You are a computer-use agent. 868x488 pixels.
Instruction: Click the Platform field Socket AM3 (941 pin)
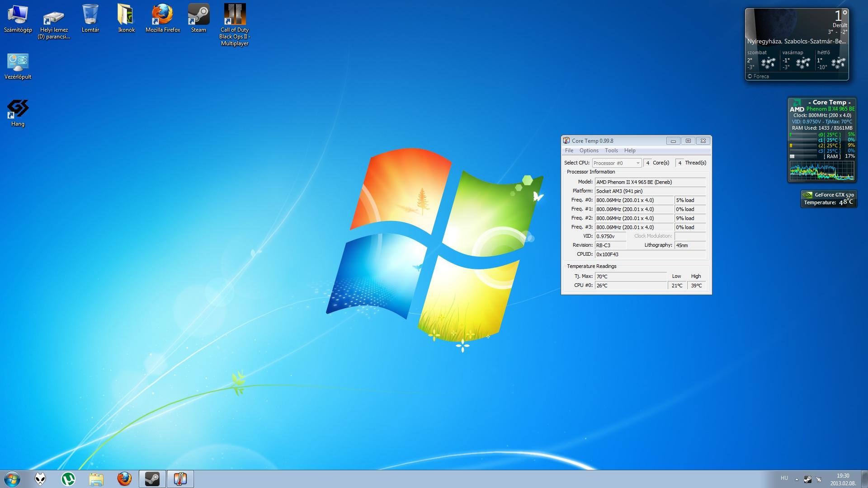(x=650, y=191)
